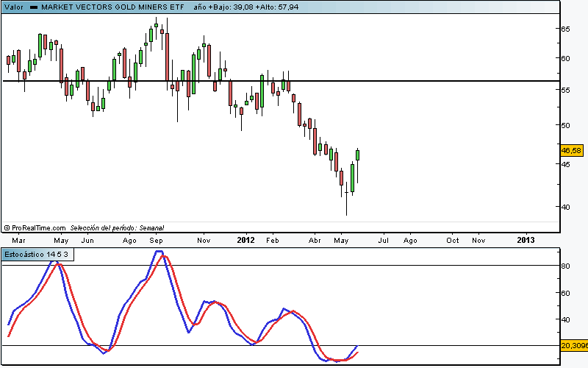Viewport: 588px width, 368px height.
Task: Click the Valor panel label
Action: (x=14, y=7)
